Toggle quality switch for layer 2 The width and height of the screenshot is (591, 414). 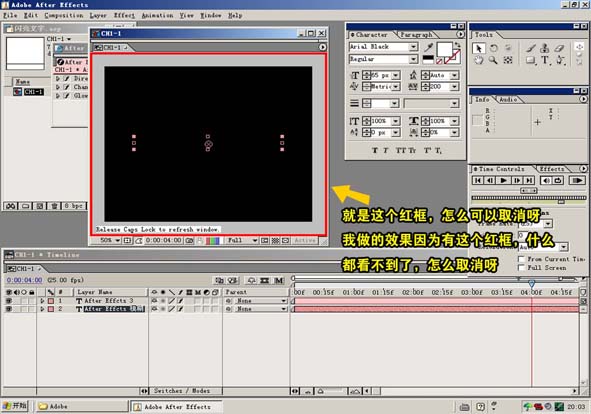pos(171,309)
